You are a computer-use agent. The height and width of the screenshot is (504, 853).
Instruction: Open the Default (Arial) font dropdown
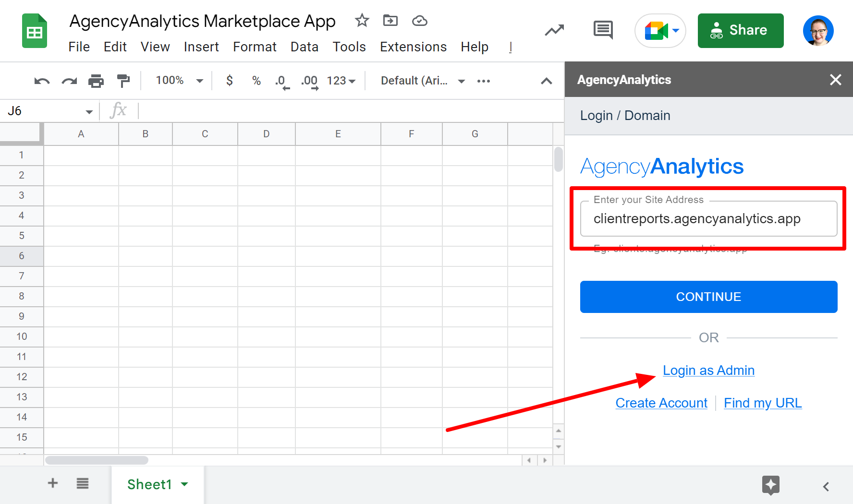[x=423, y=81]
